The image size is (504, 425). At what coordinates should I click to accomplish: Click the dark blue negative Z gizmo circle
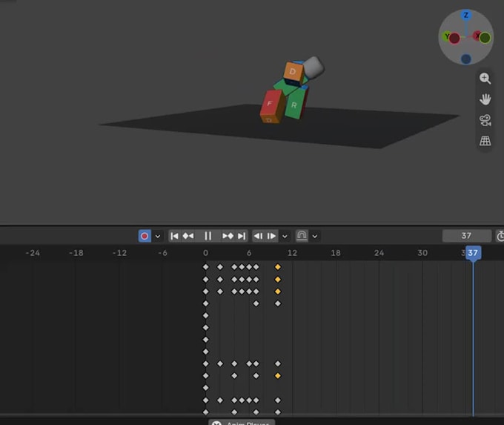[x=466, y=59]
